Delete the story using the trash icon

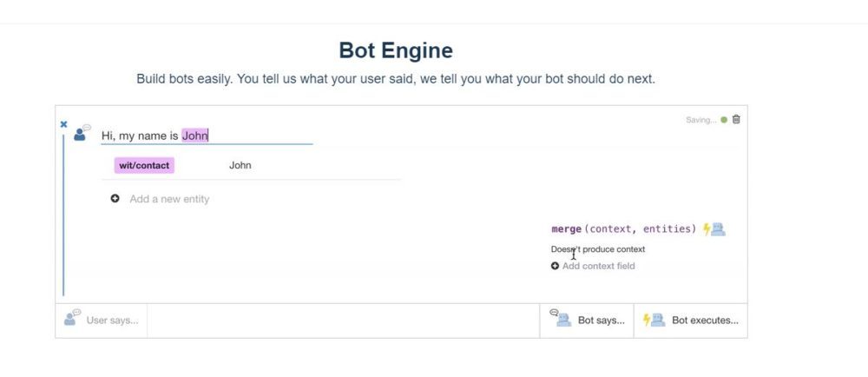tap(736, 120)
